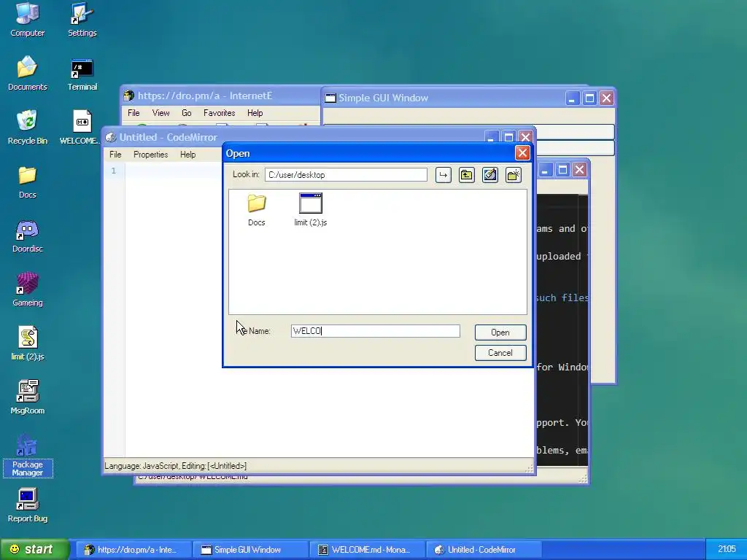
Task: Select the Docs folder on the desktop
Action: point(27,182)
